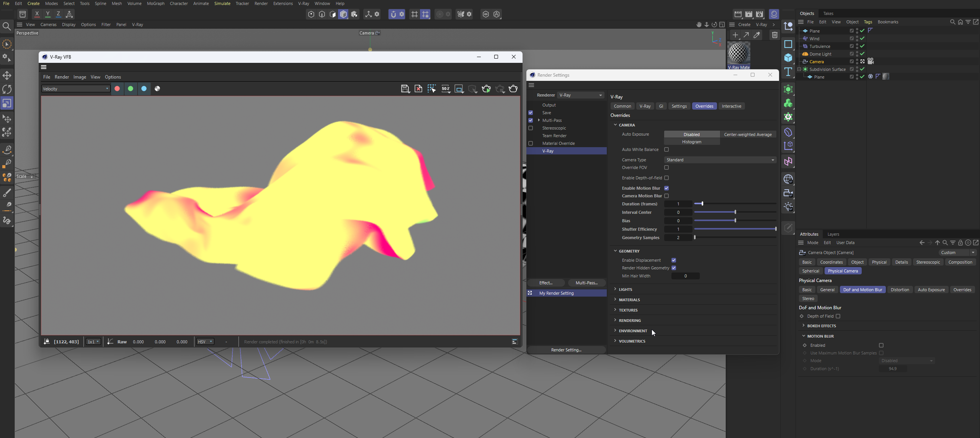Switch to Interactive tab in Render Settings
Viewport: 980px width, 438px height.
point(731,106)
